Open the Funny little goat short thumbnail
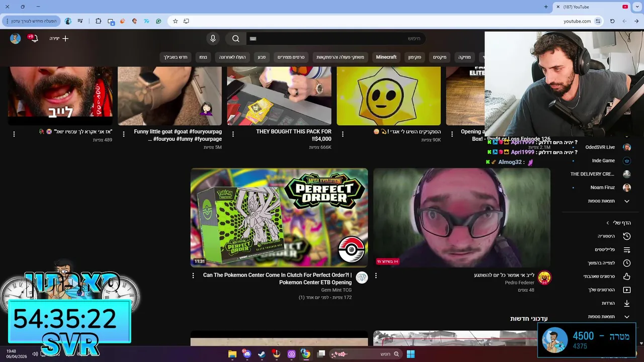Screen dimensions: 644x362 pyautogui.click(x=170, y=96)
